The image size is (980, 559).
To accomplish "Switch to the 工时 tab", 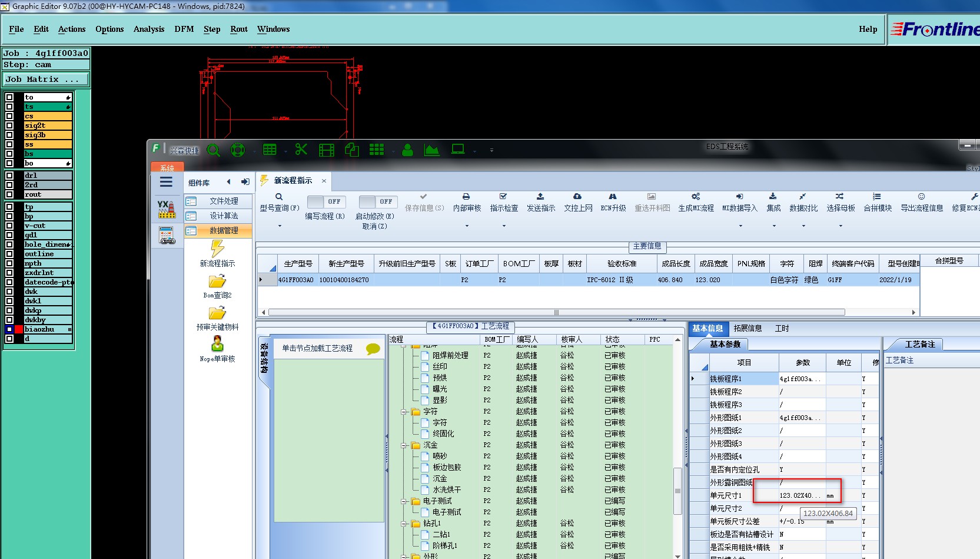I will [x=782, y=328].
